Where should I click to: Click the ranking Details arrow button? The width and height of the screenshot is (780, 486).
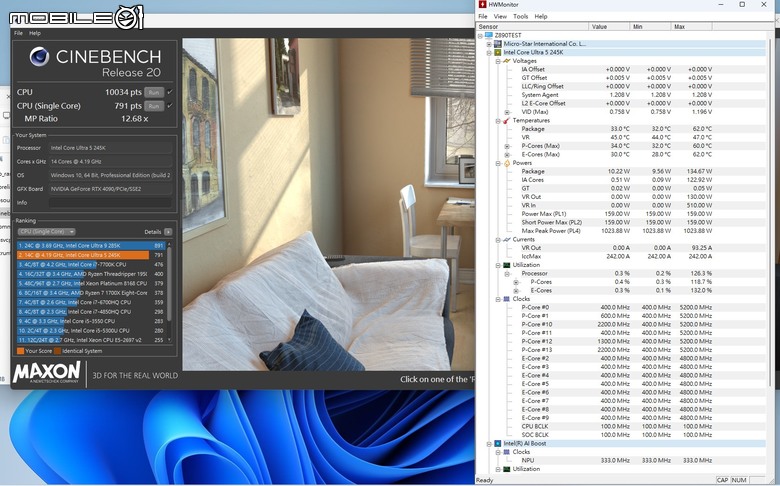[x=168, y=232]
